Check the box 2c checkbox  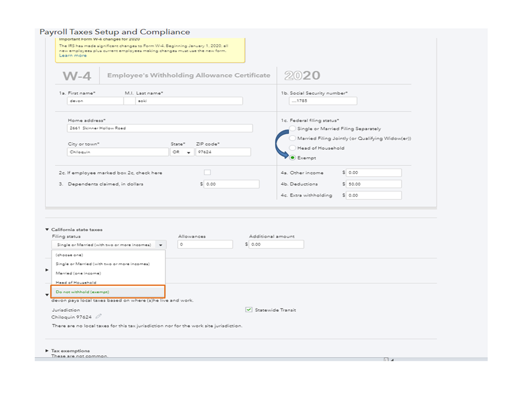point(207,173)
